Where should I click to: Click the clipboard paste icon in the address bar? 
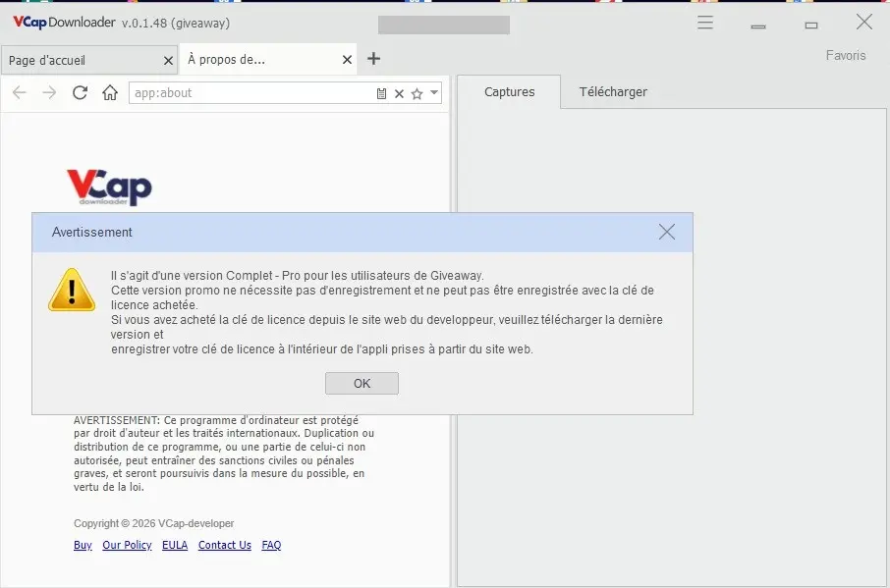point(381,93)
